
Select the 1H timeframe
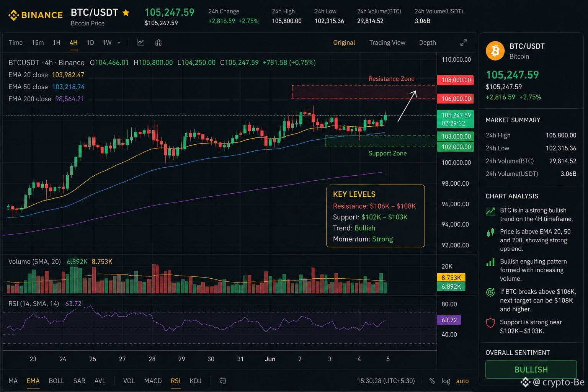click(57, 42)
